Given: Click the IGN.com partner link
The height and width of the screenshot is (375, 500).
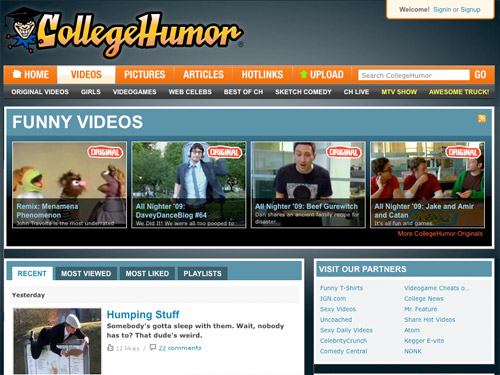Looking at the screenshot, I should [x=333, y=299].
